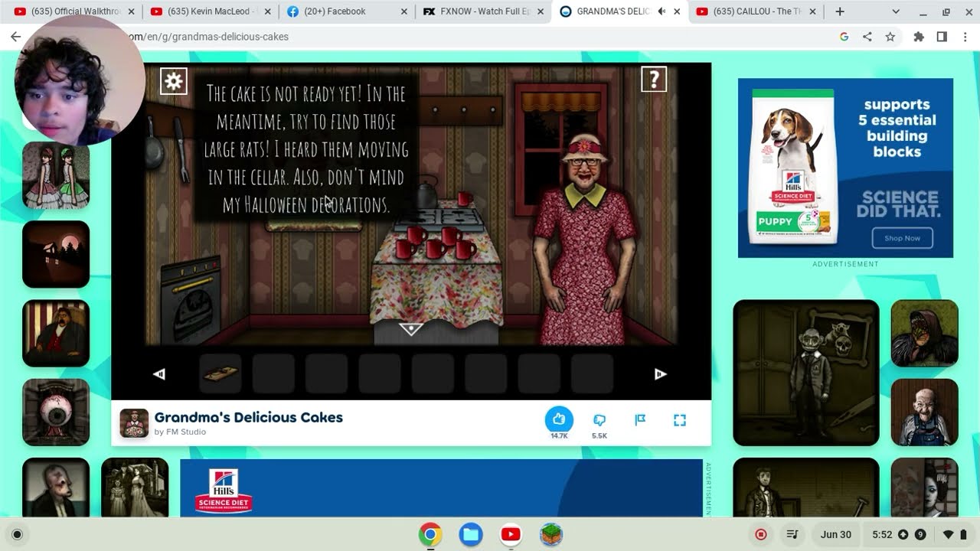The image size is (980, 551).
Task: Open the fat man game thumbnail
Action: pos(56,333)
